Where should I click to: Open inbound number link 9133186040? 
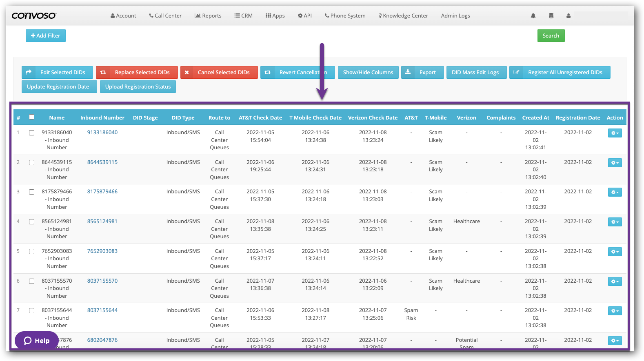point(102,132)
